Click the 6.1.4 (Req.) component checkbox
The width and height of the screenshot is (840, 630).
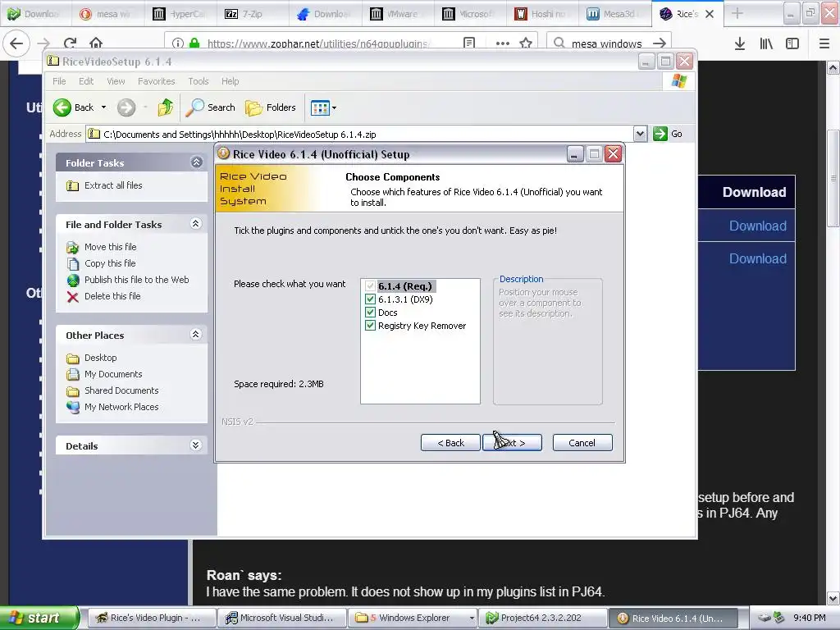click(370, 286)
